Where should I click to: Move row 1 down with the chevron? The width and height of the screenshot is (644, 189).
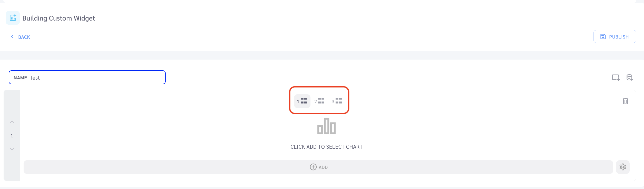pyautogui.click(x=12, y=149)
